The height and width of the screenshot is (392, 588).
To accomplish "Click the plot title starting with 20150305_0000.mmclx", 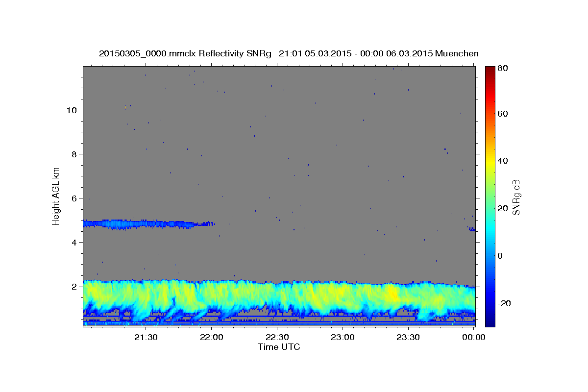I will (289, 53).
